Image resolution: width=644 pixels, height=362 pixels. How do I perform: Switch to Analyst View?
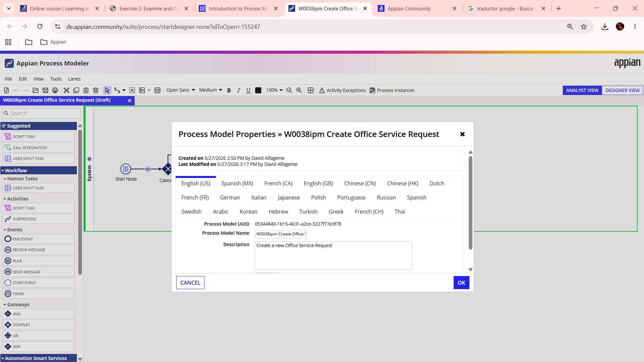[582, 90]
